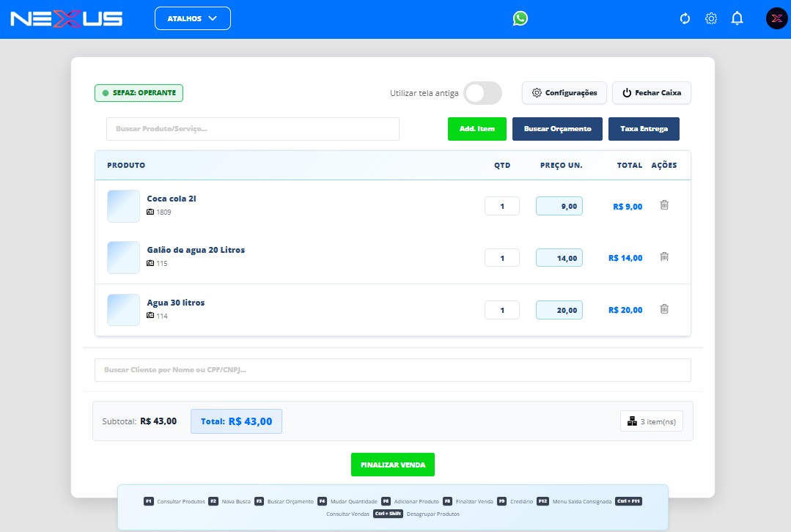This screenshot has width=791, height=532.
Task: Delete the Agua 30 litros item
Action: click(664, 309)
